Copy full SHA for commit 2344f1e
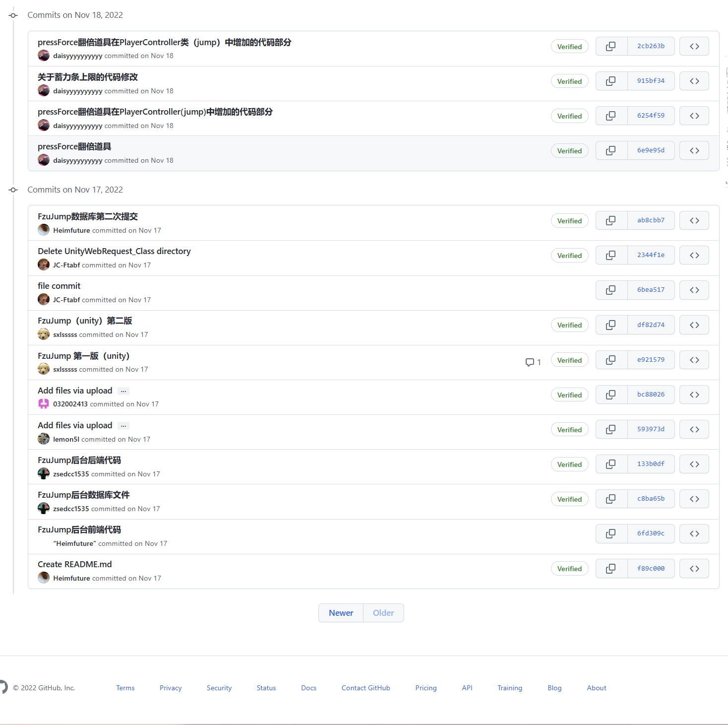This screenshot has height=725, width=728. (x=611, y=255)
